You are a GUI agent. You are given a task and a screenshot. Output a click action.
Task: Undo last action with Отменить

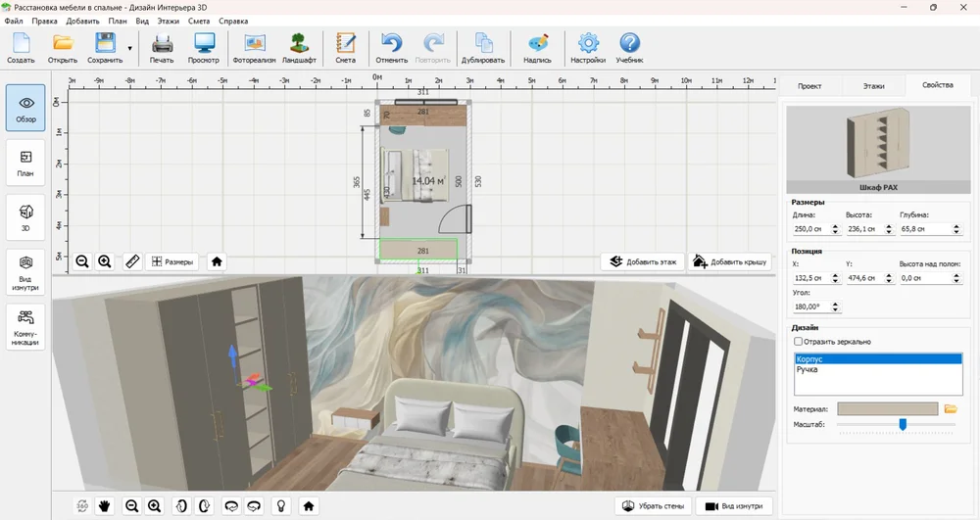[x=392, y=48]
